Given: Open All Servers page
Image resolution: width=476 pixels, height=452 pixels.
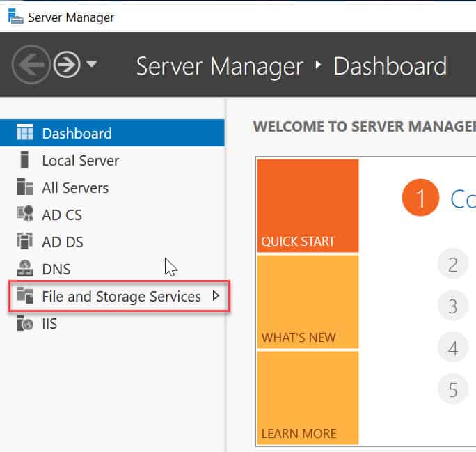Looking at the screenshot, I should tap(112, 187).
